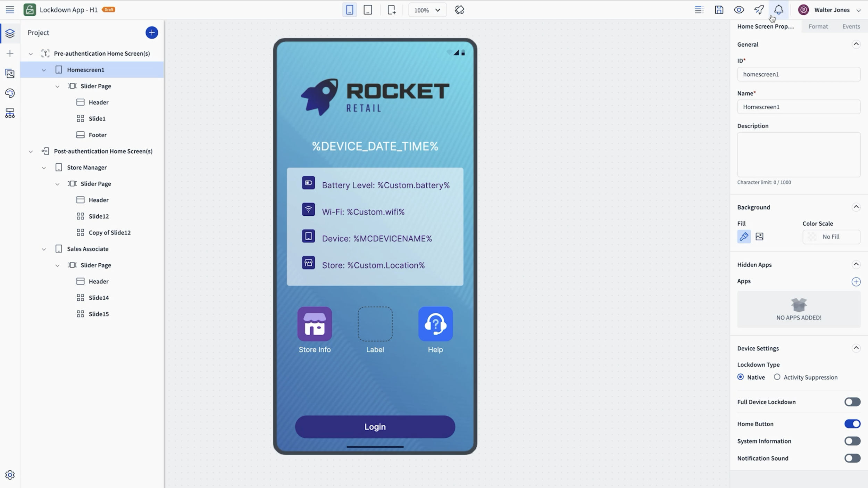This screenshot has width=868, height=488.
Task: Open the notifications bell
Action: [778, 10]
